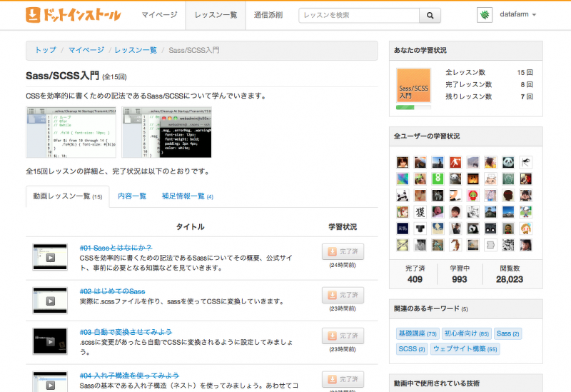Toggle 完了済 status for lesson #03
Viewport: 571px width, 392px height.
tap(343, 336)
